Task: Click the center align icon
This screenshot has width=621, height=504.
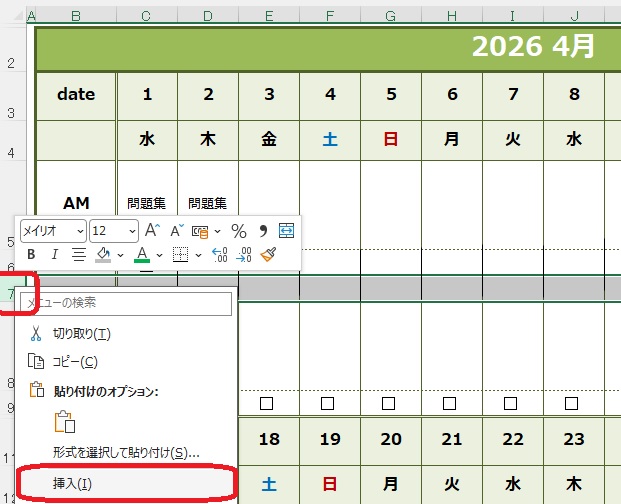Action: click(x=78, y=255)
